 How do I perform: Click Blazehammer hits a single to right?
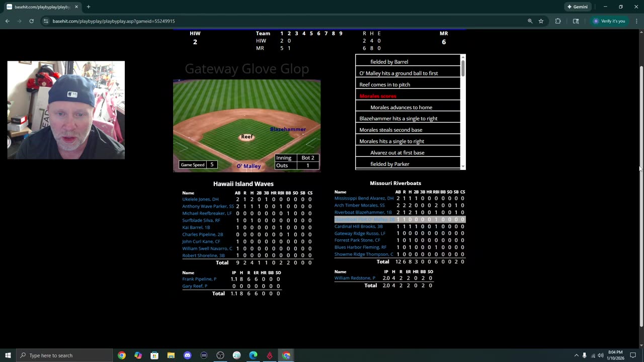(x=398, y=119)
